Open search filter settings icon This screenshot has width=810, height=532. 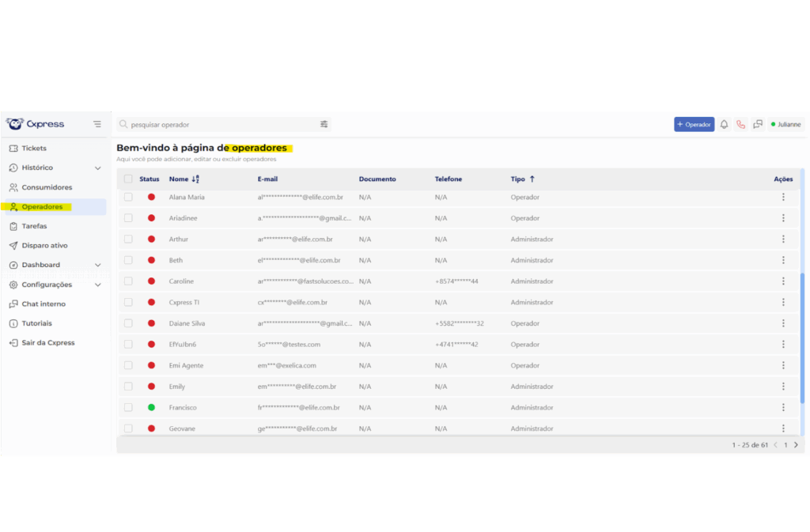(324, 124)
